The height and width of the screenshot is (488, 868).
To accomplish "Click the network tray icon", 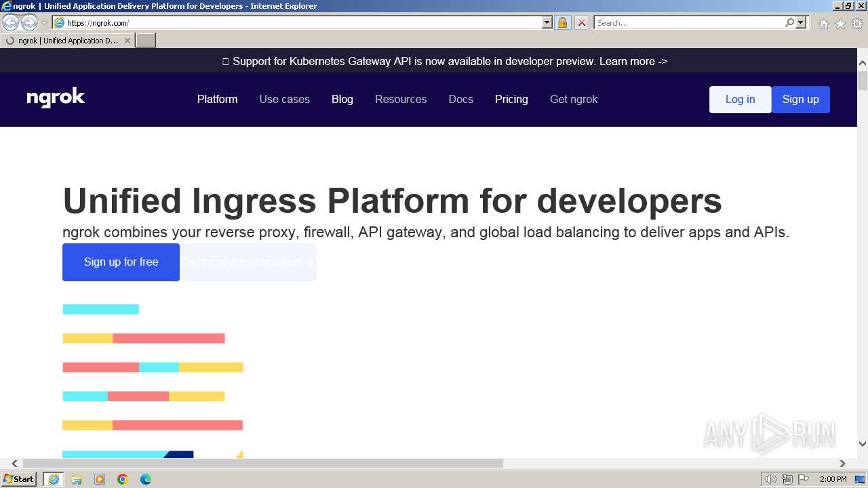I will pyautogui.click(x=787, y=479).
